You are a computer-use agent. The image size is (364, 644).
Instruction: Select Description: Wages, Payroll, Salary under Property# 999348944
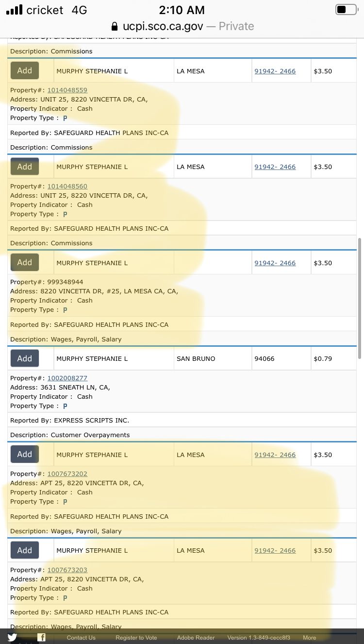(x=66, y=339)
